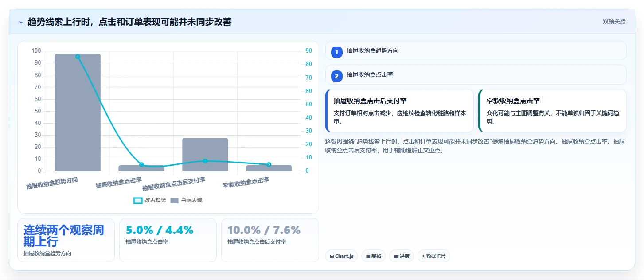
Task: Click the x-axis label 抽屉收纳盒点击率
Action: click(x=119, y=183)
